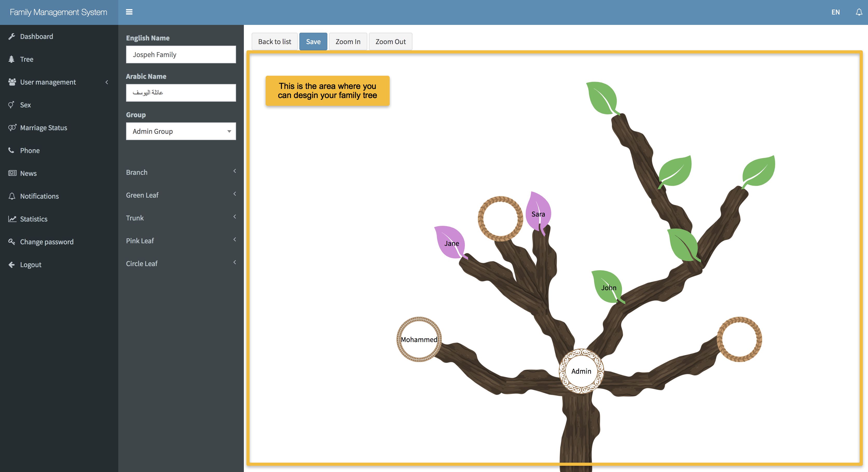Expand the Pink Leaf section
The height and width of the screenshot is (472, 868).
181,241
